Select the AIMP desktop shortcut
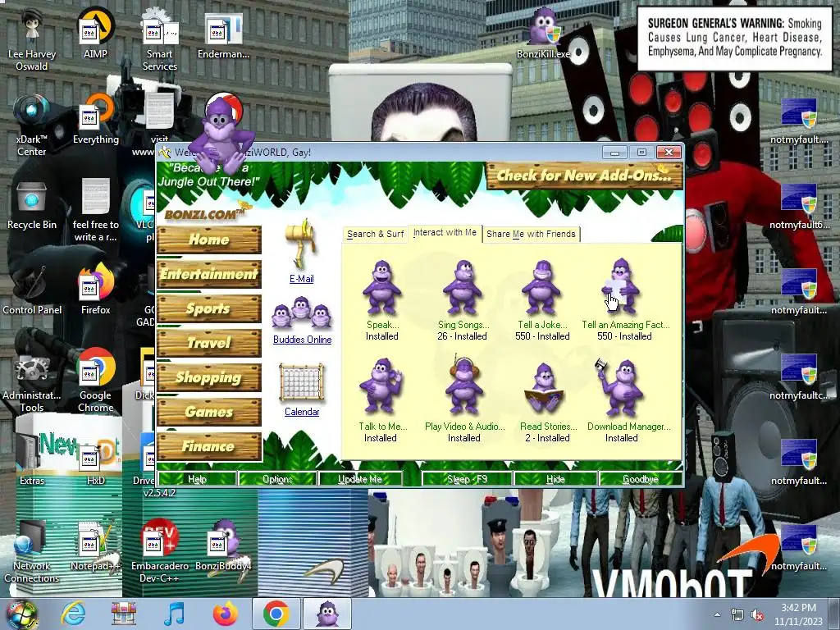This screenshot has height=630, width=840. [x=95, y=33]
